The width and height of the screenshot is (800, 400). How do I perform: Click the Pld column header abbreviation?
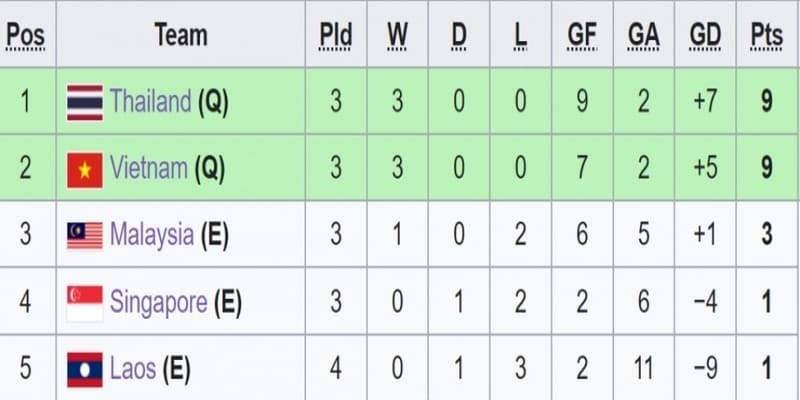pos(336,36)
